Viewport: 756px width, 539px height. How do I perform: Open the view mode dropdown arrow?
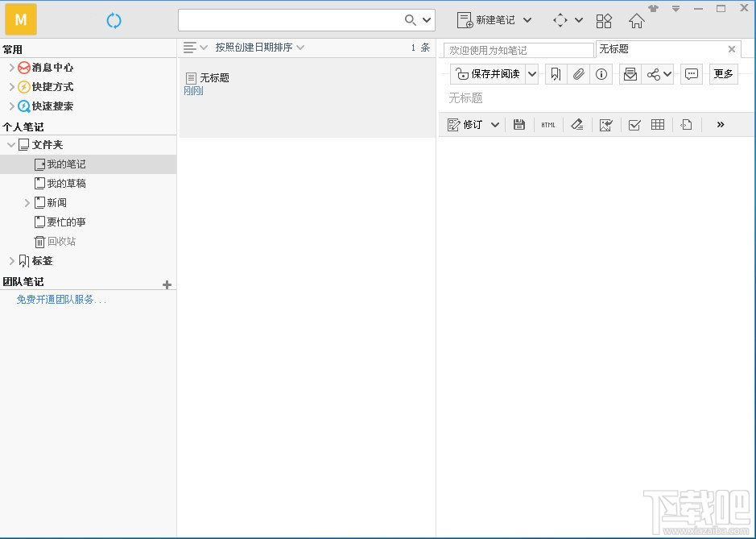click(x=579, y=20)
